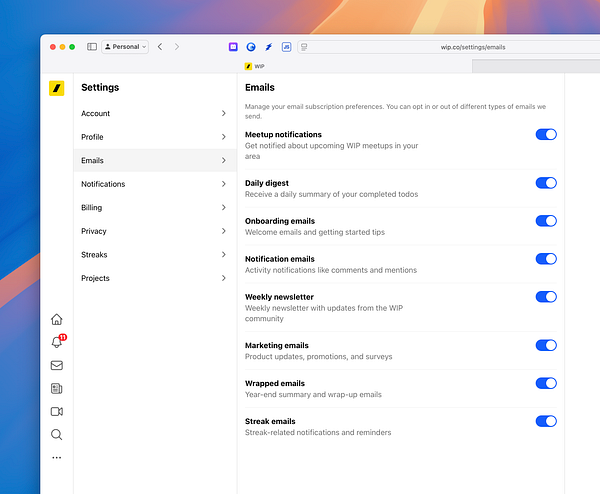Open Billing settings section
The width and height of the screenshot is (600, 494).
tap(155, 207)
